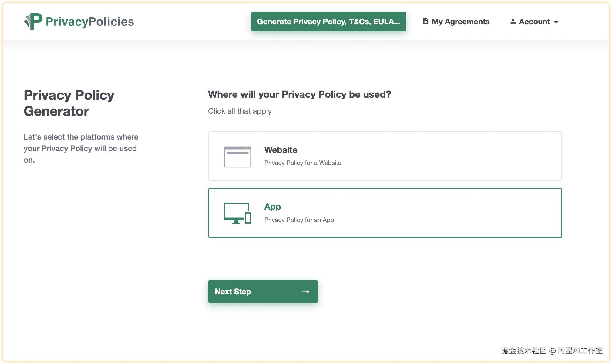This screenshot has height=364, width=612.
Task: Click the Generate Privacy Policy, T&Cs, EULA button
Action: click(x=328, y=22)
